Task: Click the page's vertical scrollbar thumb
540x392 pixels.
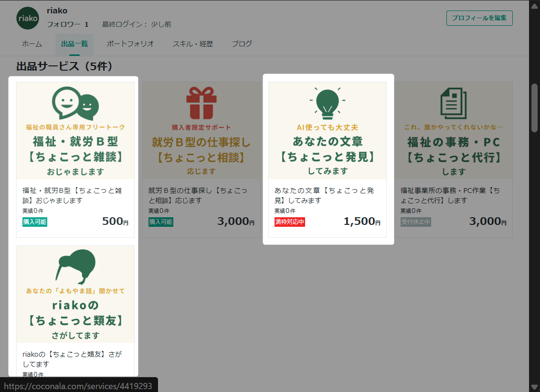Action: point(534,108)
